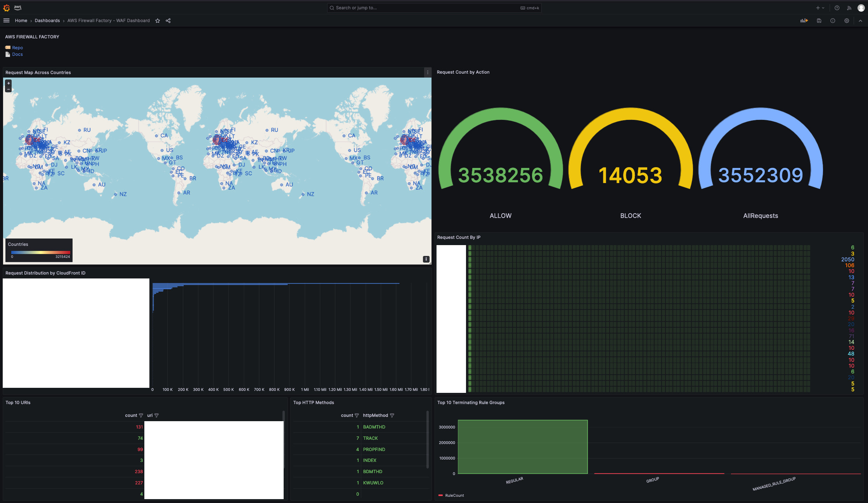Image resolution: width=868 pixels, height=503 pixels.
Task: Collapse top toolbar with chevron up
Action: click(x=860, y=21)
